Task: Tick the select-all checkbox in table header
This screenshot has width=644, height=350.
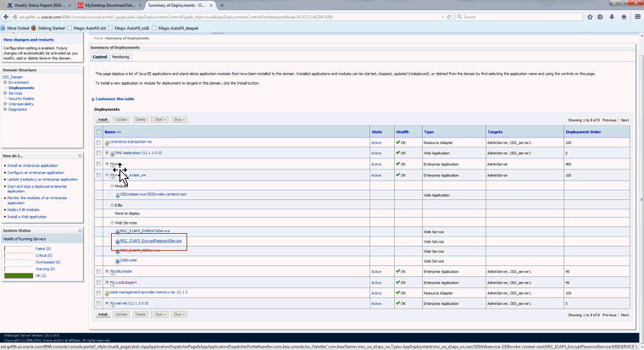Action: click(98, 132)
